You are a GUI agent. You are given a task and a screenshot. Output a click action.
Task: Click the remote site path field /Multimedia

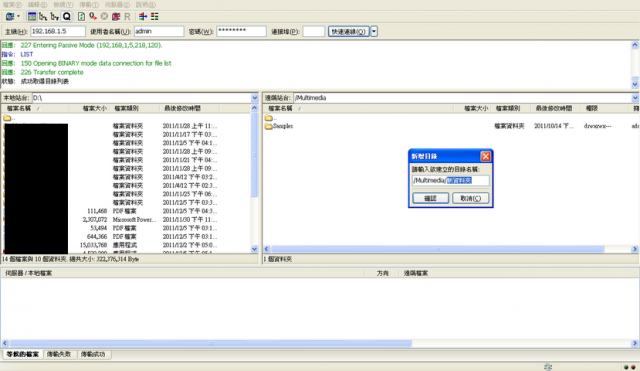tap(462, 98)
